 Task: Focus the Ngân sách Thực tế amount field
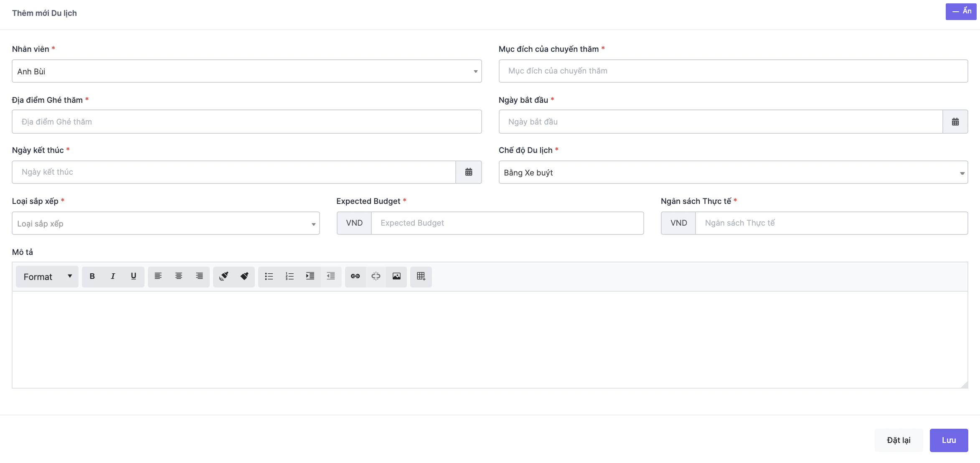click(x=831, y=223)
